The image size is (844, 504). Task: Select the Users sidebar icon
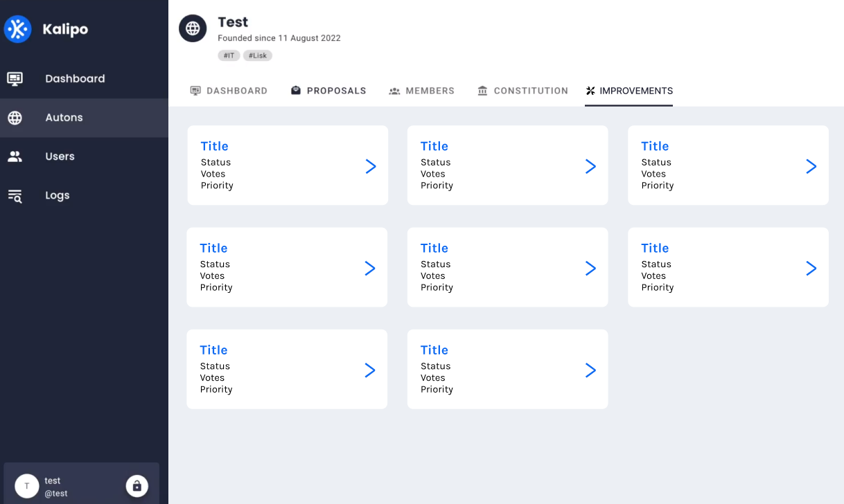tap(15, 156)
